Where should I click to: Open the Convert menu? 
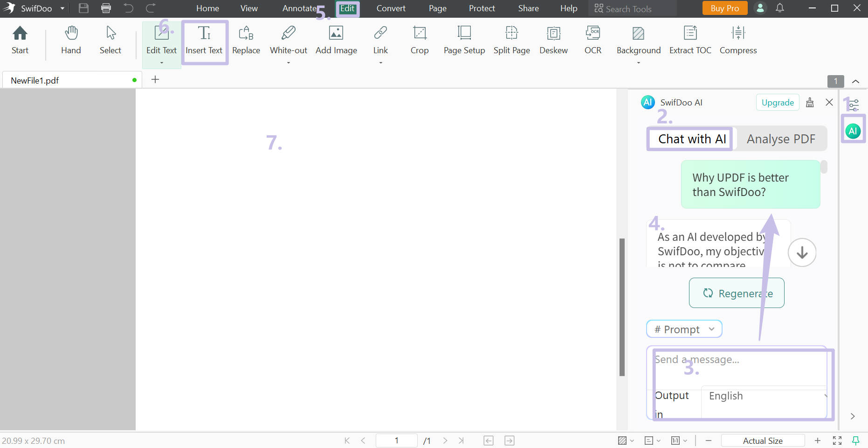point(391,8)
